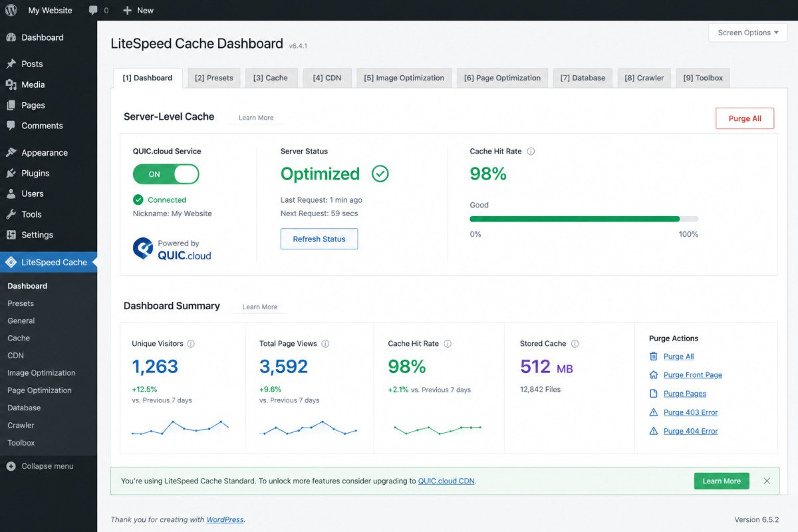Click the Cache Hit Rate info icon in Server-Level Cache
Image resolution: width=798 pixels, height=532 pixels.
pyautogui.click(x=531, y=151)
